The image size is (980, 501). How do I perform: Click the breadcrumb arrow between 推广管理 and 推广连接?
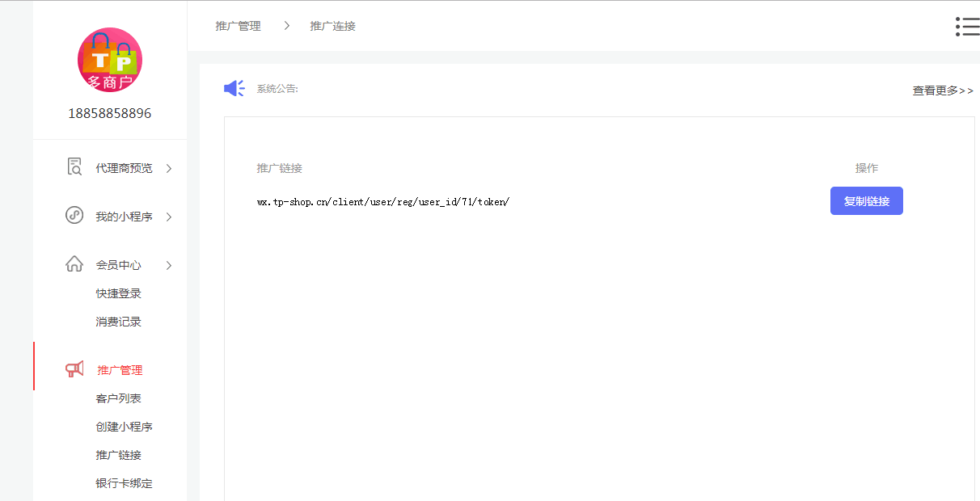(x=286, y=25)
